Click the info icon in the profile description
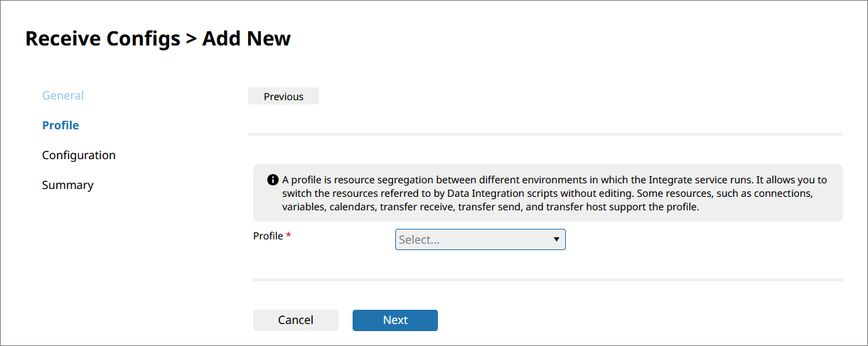 coord(272,180)
